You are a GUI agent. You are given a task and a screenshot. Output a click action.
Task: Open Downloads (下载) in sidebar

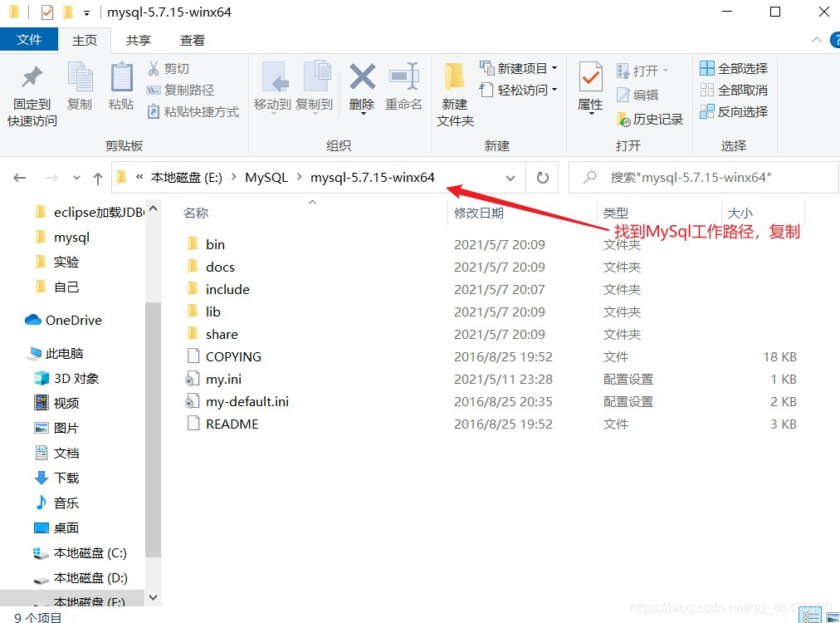click(66, 478)
